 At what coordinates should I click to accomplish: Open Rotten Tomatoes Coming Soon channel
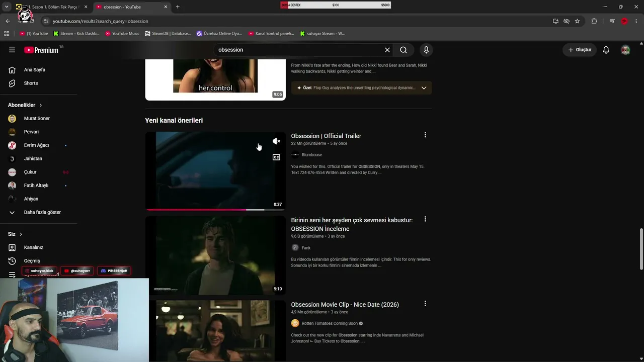pos(330,323)
